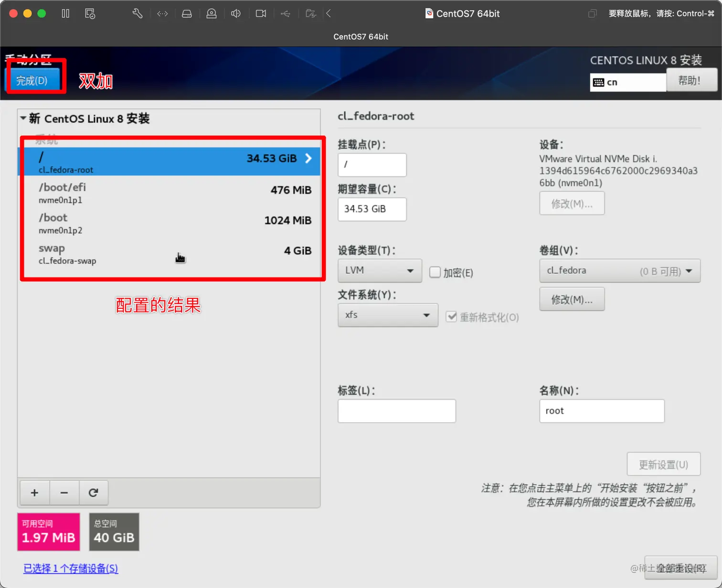Select the /boot nvme0n1p2 partition row
This screenshot has height=588, width=722.
(169, 223)
